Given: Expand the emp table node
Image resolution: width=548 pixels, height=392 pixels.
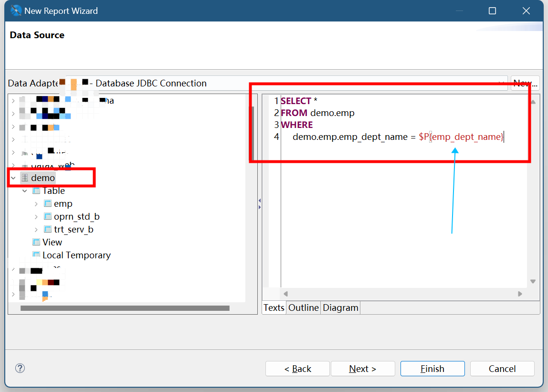Looking at the screenshot, I should click(x=36, y=204).
